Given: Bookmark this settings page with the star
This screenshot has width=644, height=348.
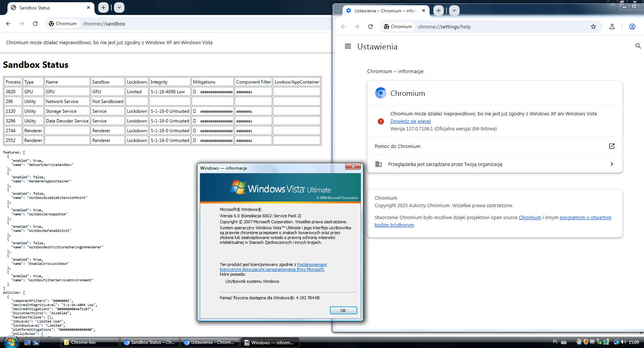Looking at the screenshot, I should [593, 27].
